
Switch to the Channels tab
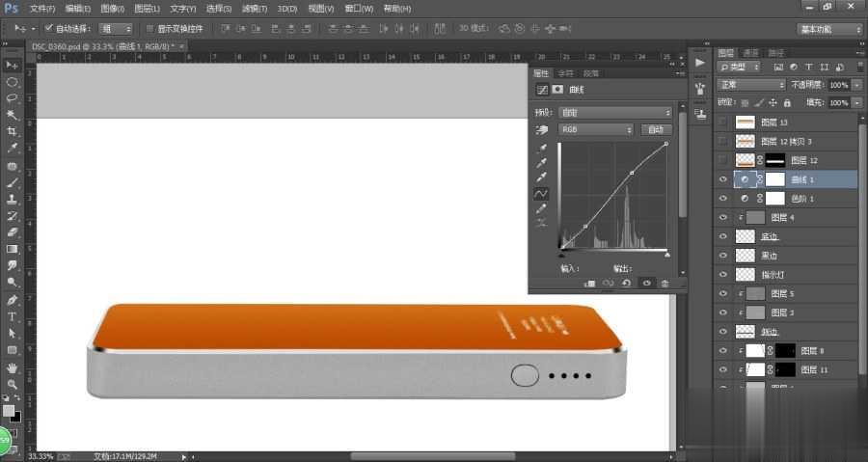click(750, 52)
